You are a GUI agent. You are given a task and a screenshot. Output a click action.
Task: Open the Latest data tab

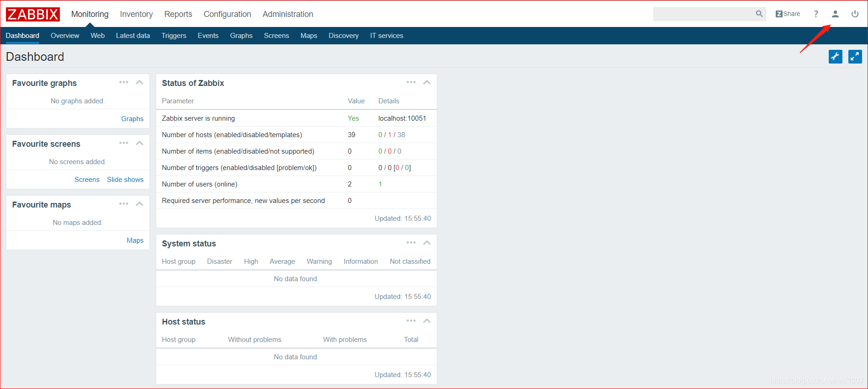133,36
